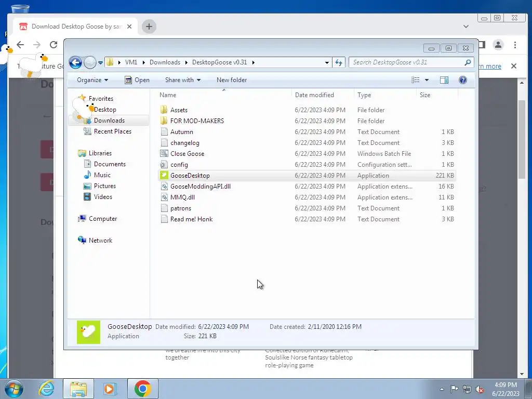Image resolution: width=532 pixels, height=399 pixels.
Task: Open Music library in sidebar
Action: click(x=97, y=175)
